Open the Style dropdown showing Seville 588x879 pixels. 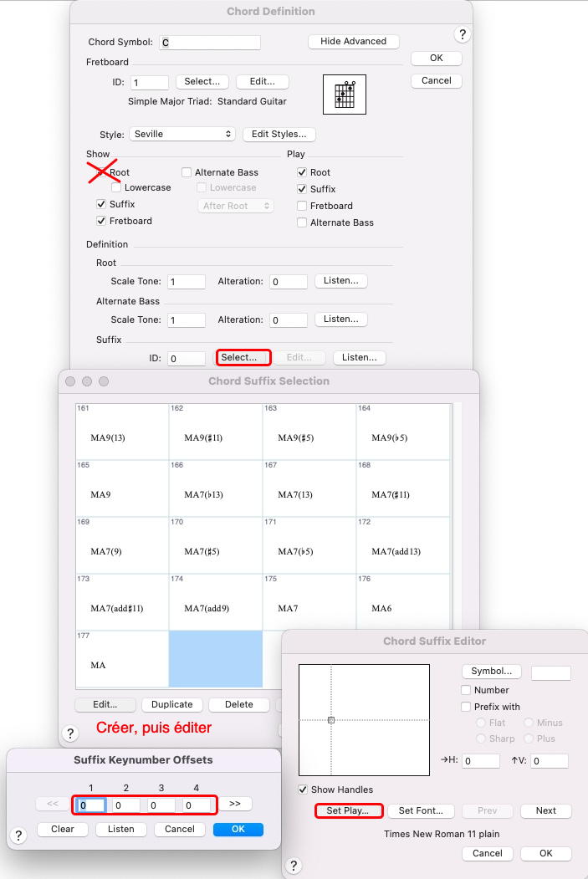pyautogui.click(x=182, y=134)
